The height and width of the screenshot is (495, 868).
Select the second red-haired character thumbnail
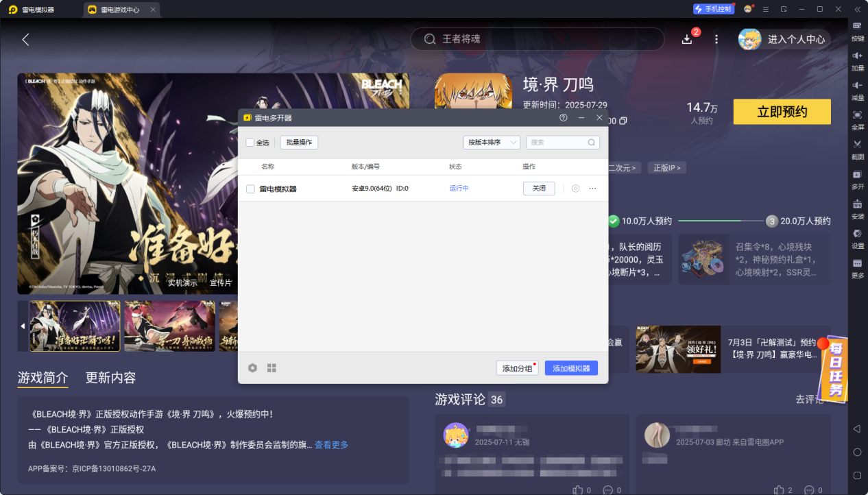click(x=169, y=326)
